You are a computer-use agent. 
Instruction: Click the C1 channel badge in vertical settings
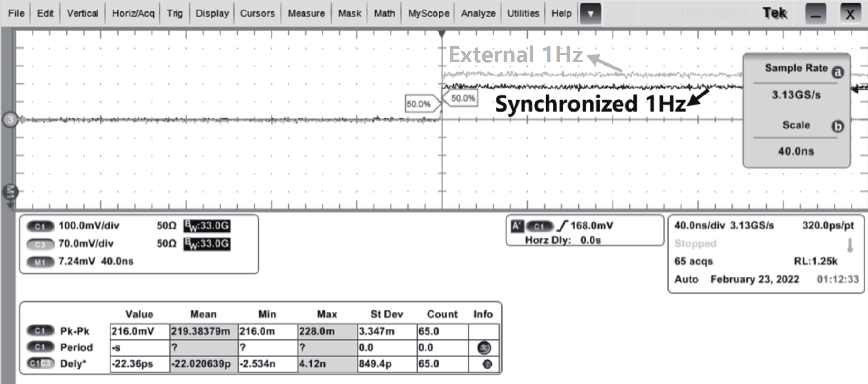(x=40, y=226)
